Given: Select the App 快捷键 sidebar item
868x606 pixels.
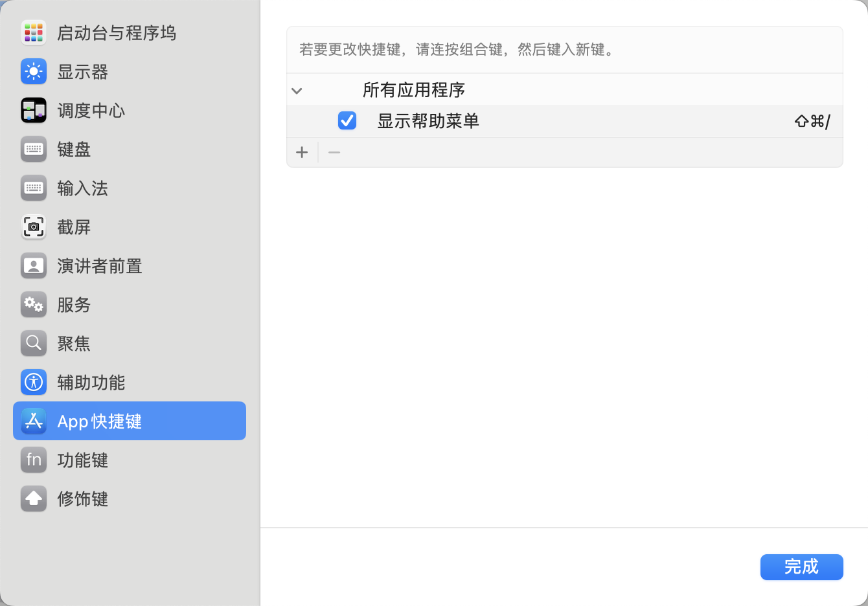Looking at the screenshot, I should pyautogui.click(x=130, y=421).
